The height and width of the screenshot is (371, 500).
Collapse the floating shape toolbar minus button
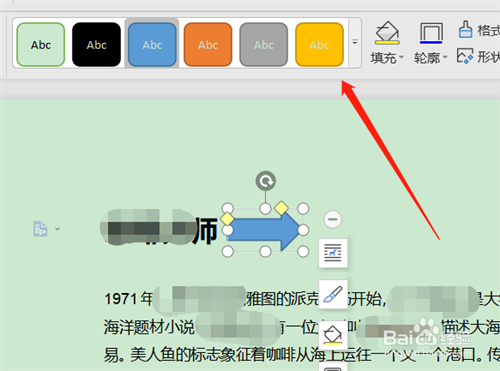click(x=333, y=219)
